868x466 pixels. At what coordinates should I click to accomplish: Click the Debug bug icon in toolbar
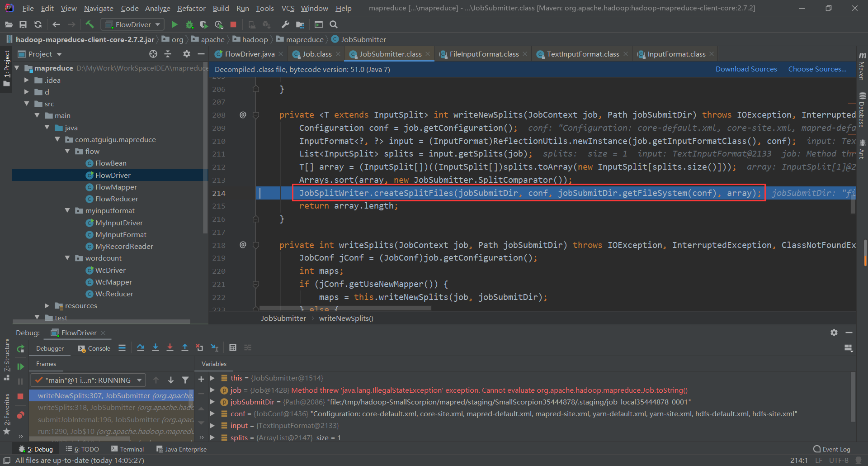point(189,24)
